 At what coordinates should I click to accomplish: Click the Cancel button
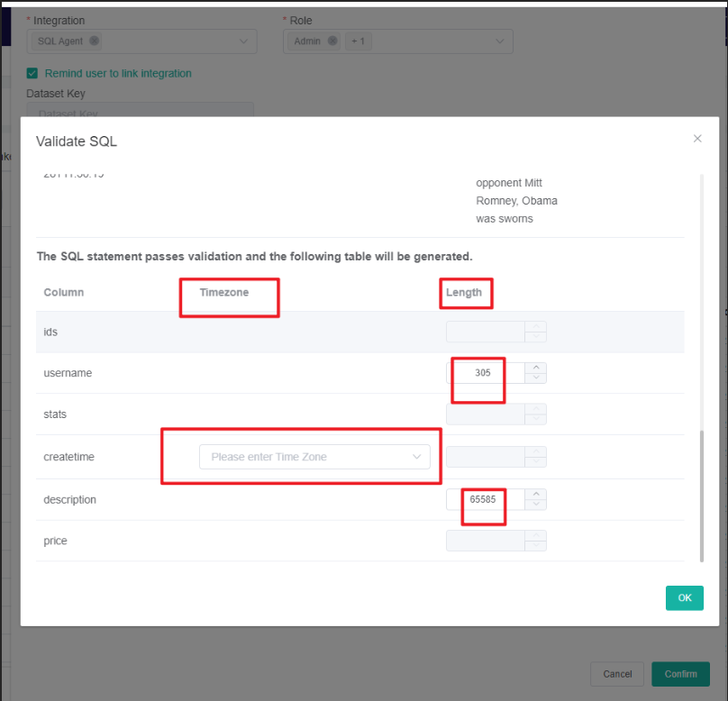[617, 674]
